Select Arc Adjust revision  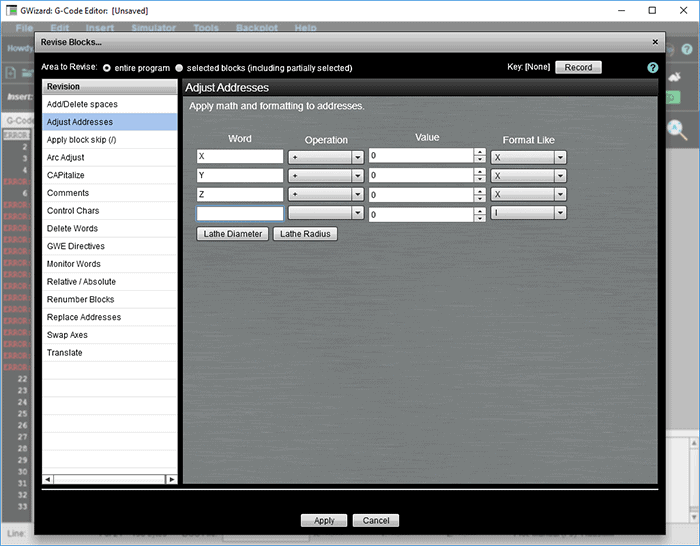(x=110, y=158)
